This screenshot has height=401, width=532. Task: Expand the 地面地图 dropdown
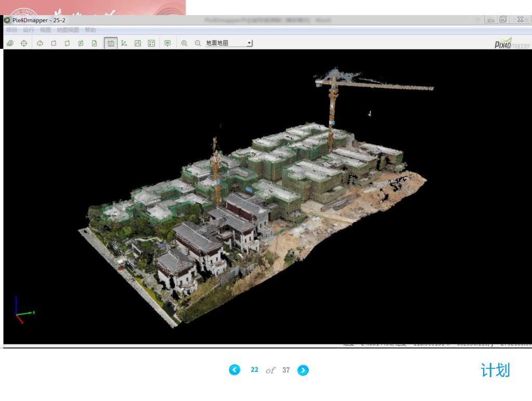(249, 43)
